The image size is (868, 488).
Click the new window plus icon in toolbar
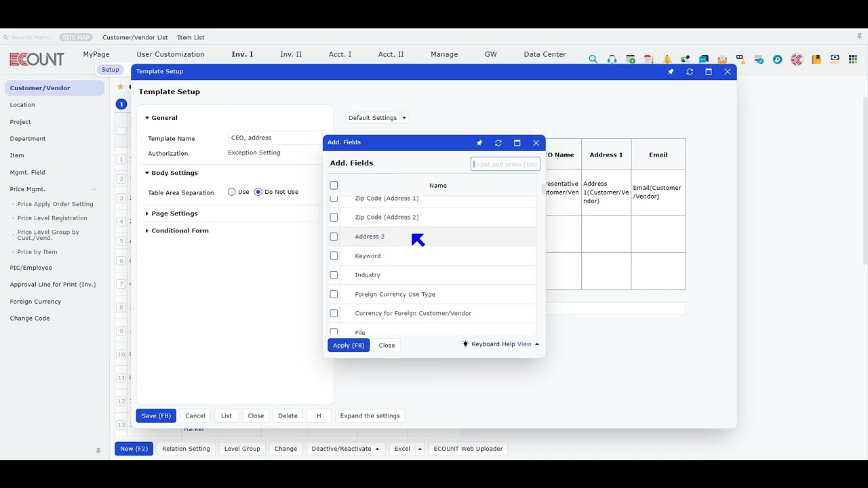click(631, 59)
